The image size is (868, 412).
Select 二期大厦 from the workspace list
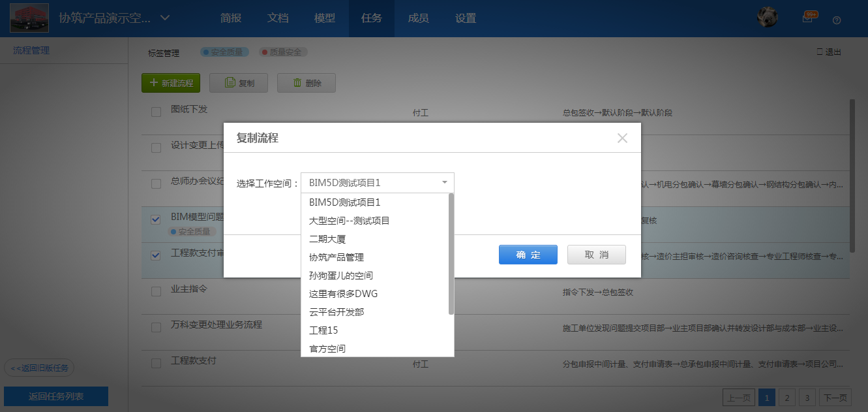(x=327, y=239)
